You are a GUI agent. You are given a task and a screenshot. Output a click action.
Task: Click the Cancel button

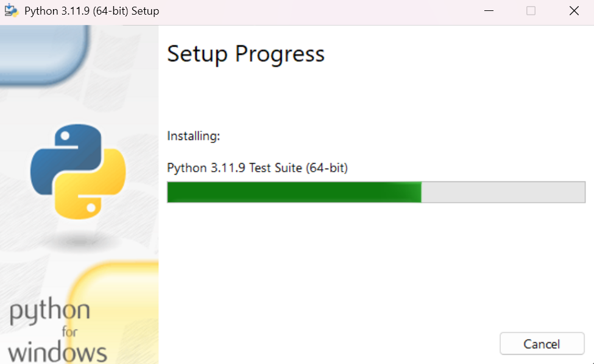pyautogui.click(x=542, y=344)
